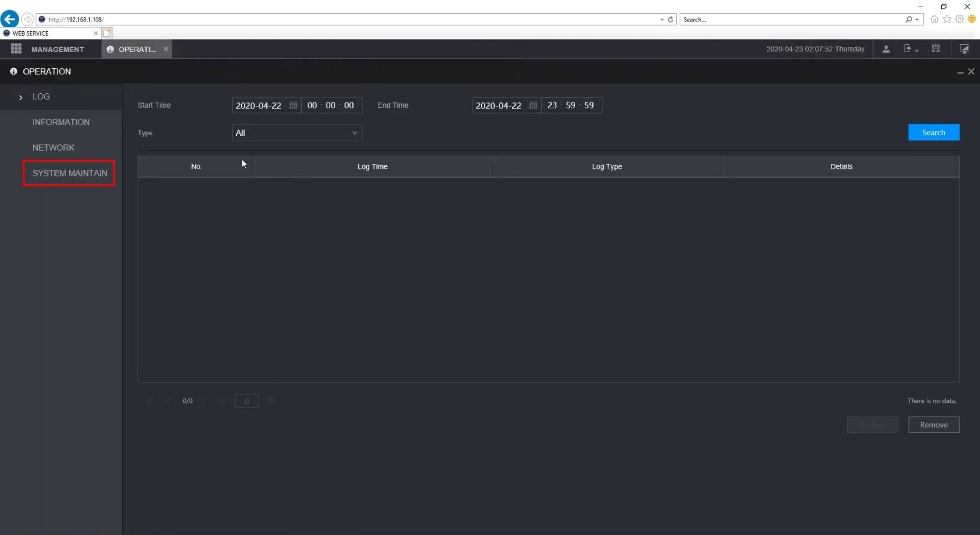
Task: Select the WEB SERVICE browser tab
Action: 50,33
